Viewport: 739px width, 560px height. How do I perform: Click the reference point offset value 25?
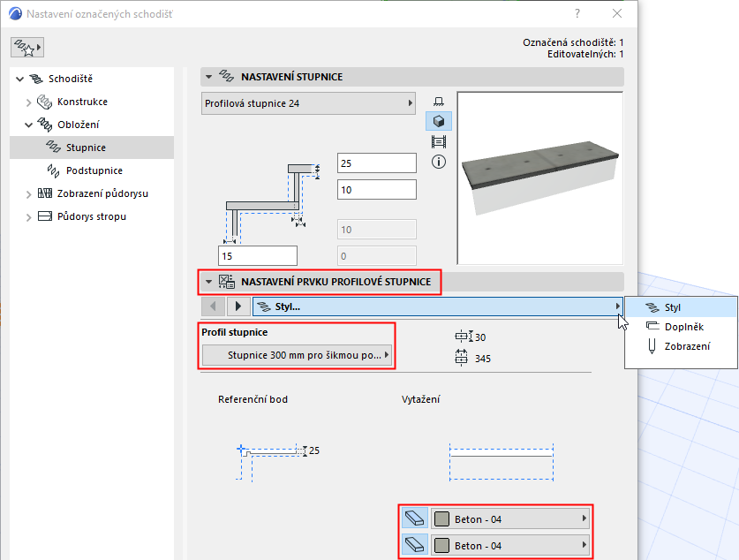(314, 450)
